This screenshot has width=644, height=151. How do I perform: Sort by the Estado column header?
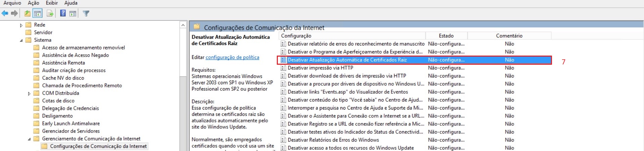446,36
